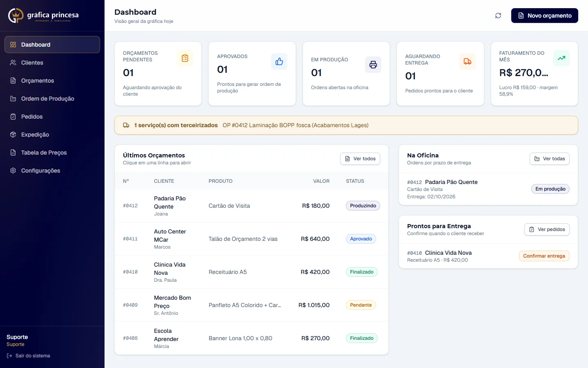588x368 pixels.
Task: Click Finalizado badge on Banner Lona row
Action: (362, 338)
